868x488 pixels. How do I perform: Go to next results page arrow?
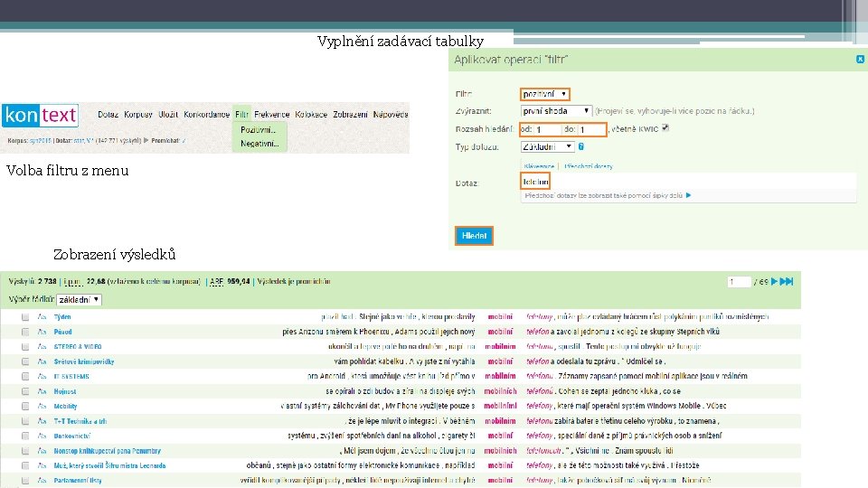click(775, 282)
